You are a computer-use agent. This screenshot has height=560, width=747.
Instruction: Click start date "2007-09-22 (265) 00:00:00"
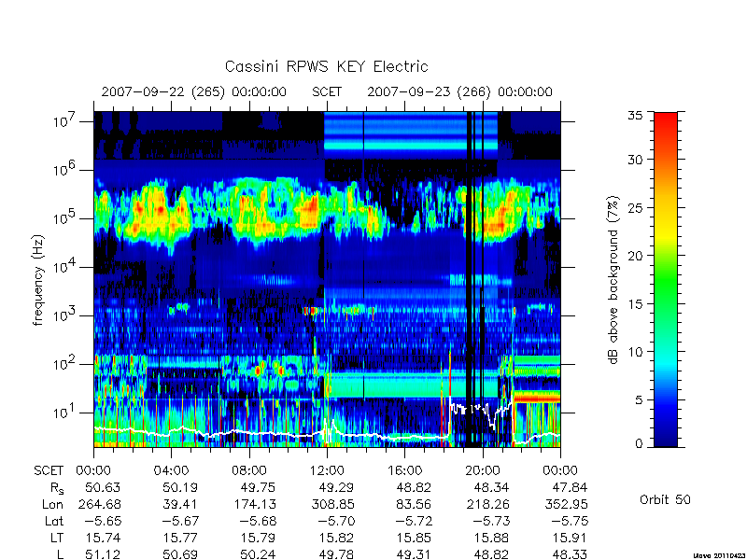pos(194,91)
